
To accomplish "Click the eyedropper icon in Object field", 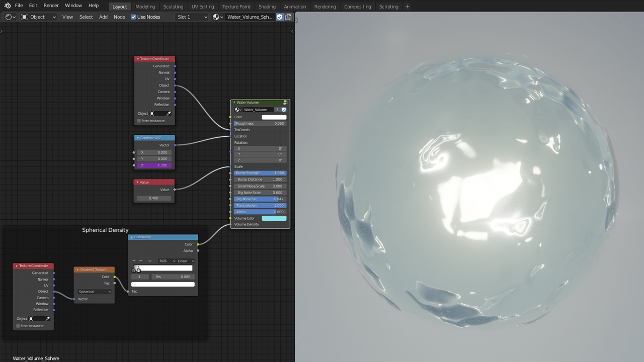I will point(170,114).
